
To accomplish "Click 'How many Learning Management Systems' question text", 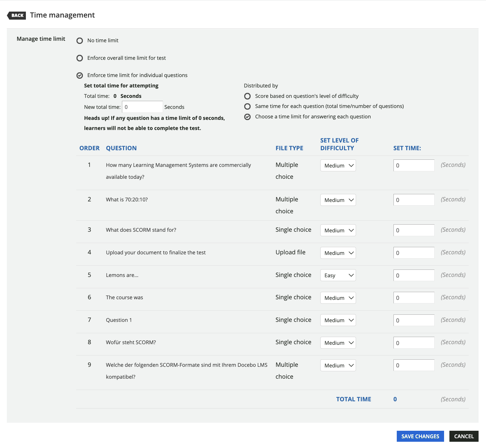I will pyautogui.click(x=178, y=171).
